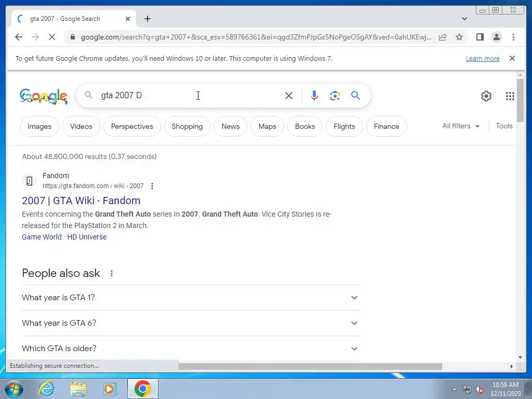The width and height of the screenshot is (532, 399).
Task: Click About 48,800,000 results text
Action: click(x=89, y=156)
